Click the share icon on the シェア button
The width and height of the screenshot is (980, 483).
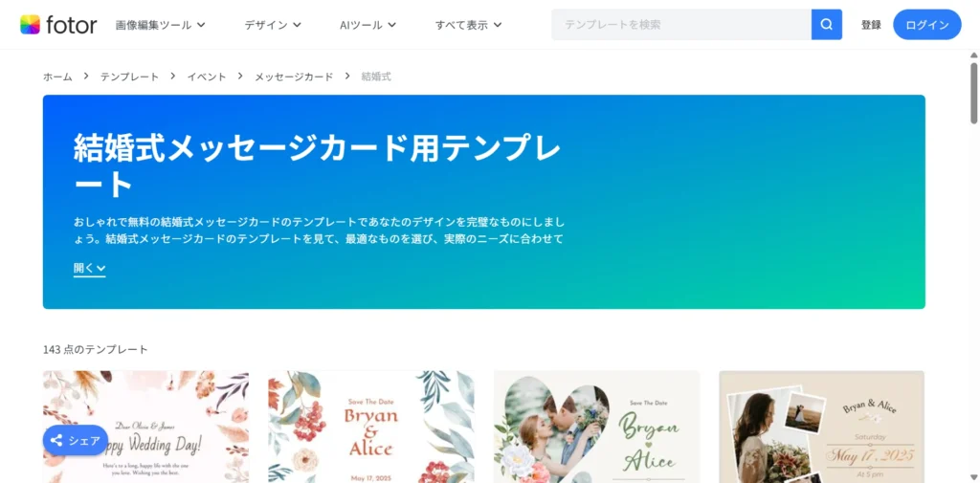56,441
